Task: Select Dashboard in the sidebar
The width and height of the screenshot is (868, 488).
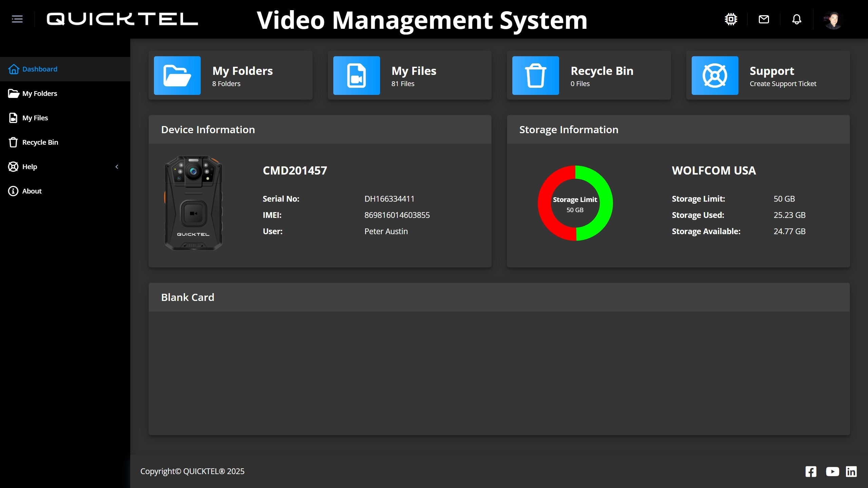Action: point(39,69)
